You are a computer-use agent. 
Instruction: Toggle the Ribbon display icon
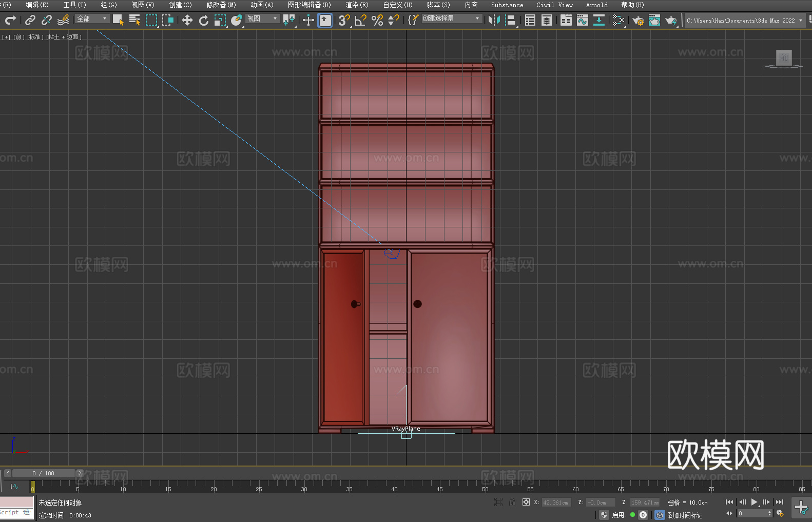coord(566,20)
